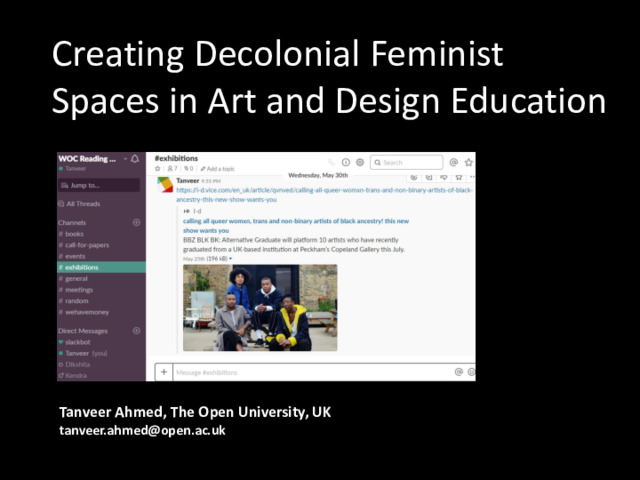The image size is (640, 480).
Task: Open the 'calling all queer womxn' preview title
Action: point(296,226)
